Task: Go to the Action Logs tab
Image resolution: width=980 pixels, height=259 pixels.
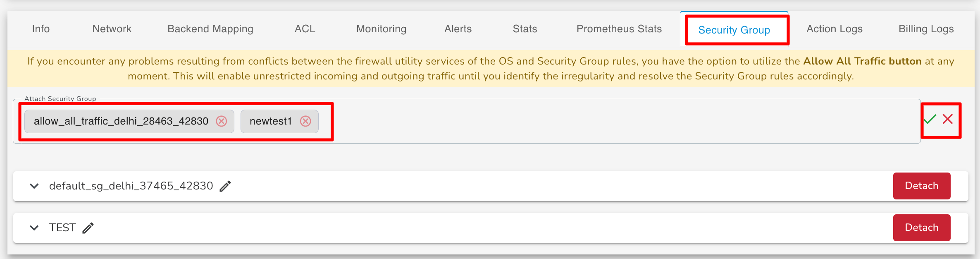Action: [x=833, y=29]
